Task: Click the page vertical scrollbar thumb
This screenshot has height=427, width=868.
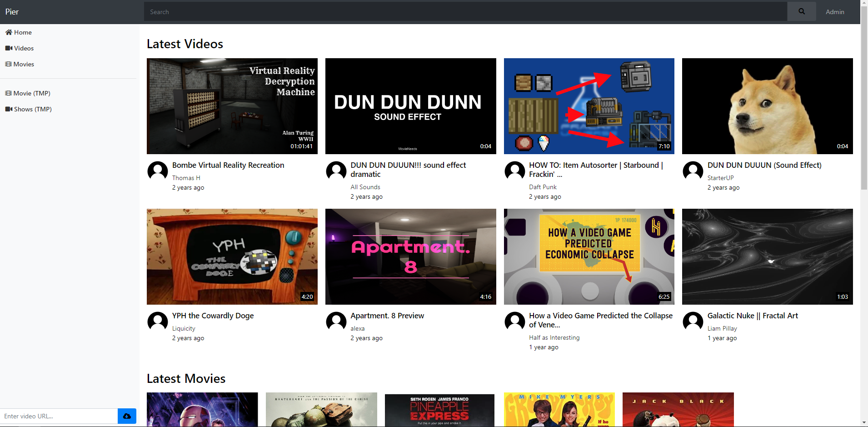Action: point(864,98)
